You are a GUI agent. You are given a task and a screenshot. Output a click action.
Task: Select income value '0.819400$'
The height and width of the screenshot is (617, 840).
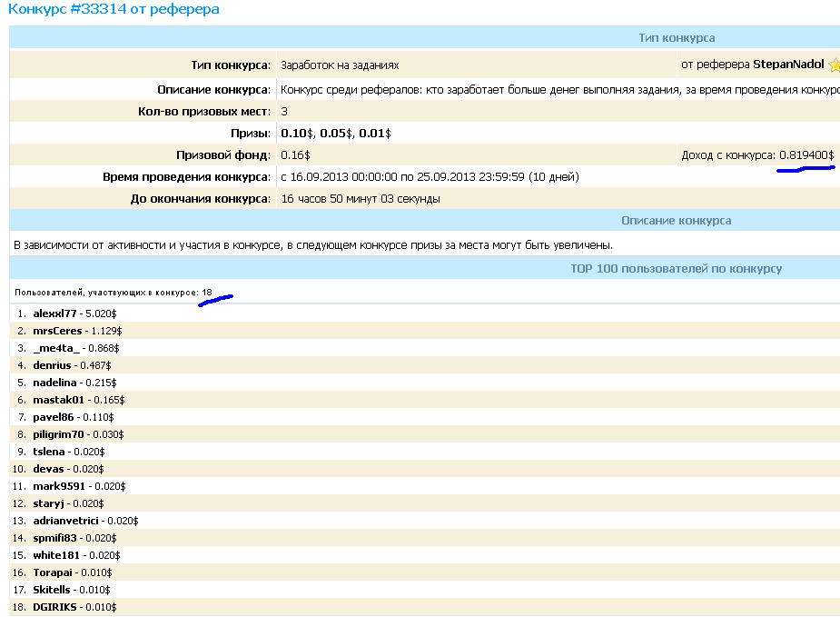coord(806,154)
